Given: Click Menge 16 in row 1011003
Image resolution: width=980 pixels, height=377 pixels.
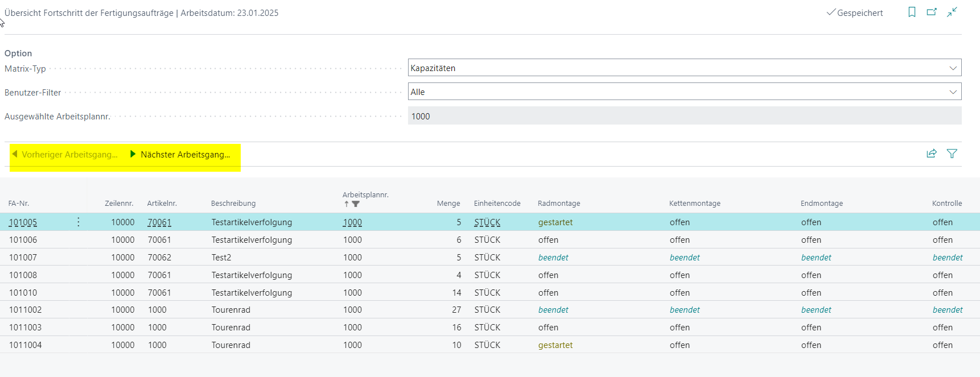Looking at the screenshot, I should click(456, 328).
